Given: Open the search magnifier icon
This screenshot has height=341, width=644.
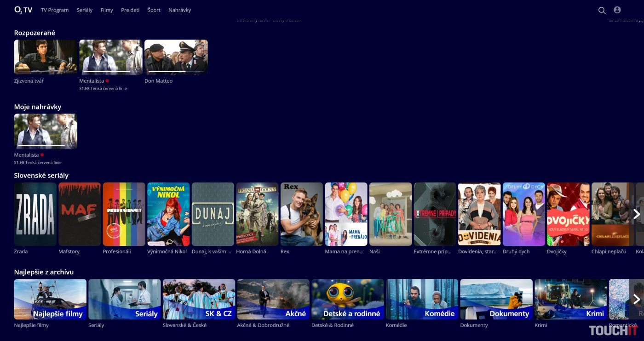Looking at the screenshot, I should point(602,10).
